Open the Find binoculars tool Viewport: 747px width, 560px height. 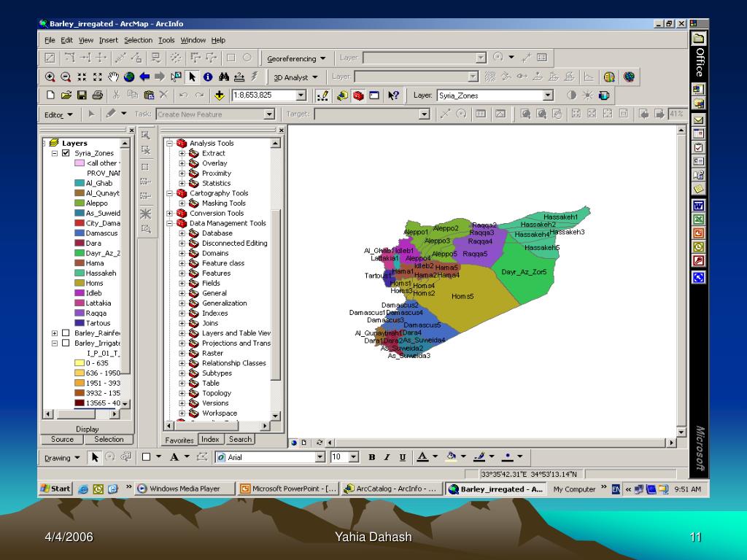point(223,77)
